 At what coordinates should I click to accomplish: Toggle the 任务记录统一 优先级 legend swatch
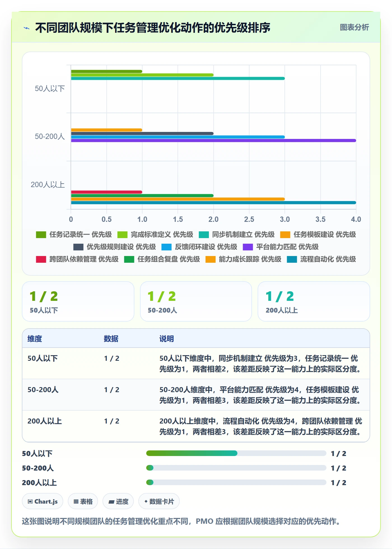coord(41,235)
